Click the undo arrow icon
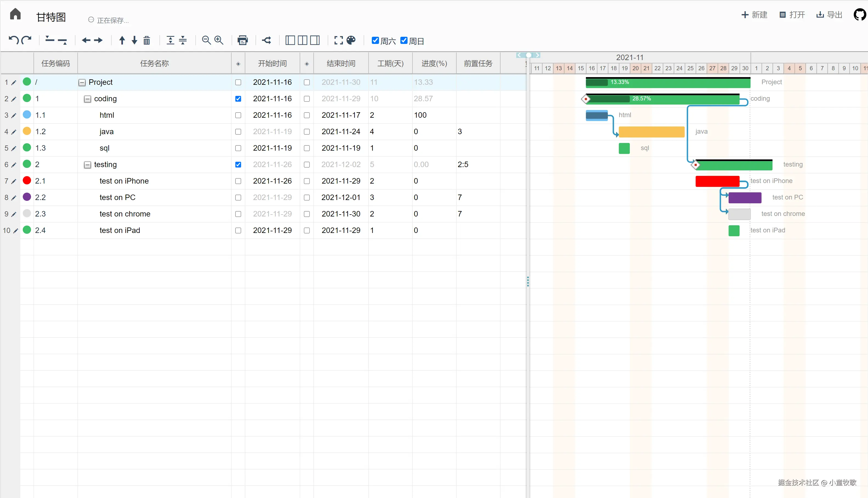The width and height of the screenshot is (868, 498). tap(13, 40)
